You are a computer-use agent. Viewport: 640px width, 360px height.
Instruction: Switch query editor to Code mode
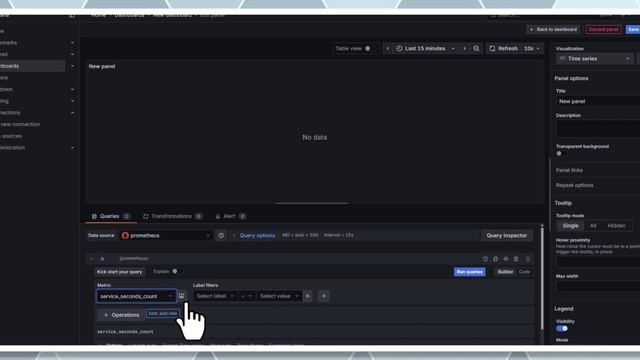[x=524, y=272]
